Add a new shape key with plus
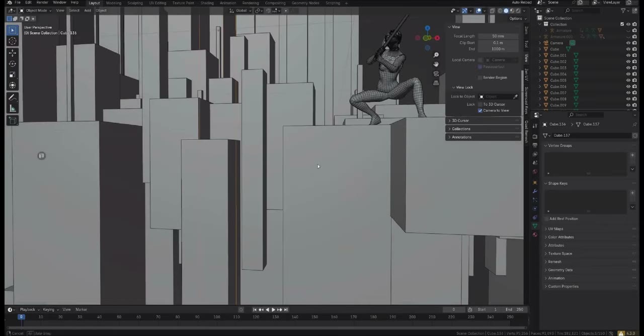The width and height of the screenshot is (644, 336). (x=632, y=193)
